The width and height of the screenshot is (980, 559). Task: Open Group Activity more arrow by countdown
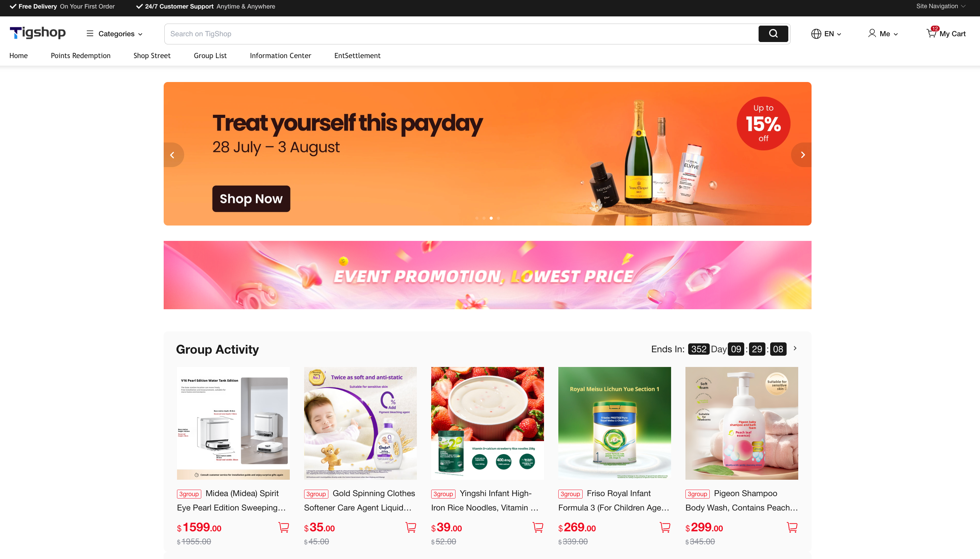795,348
